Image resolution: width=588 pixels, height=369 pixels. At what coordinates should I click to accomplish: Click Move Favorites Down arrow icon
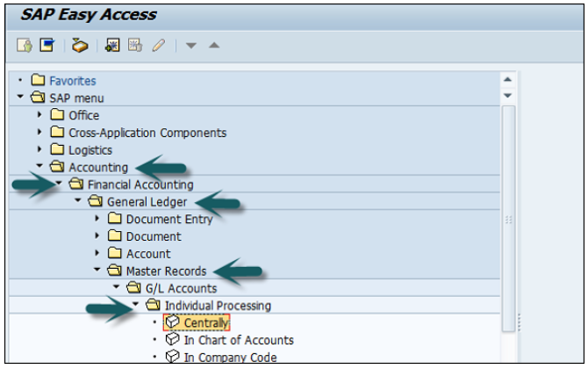point(191,45)
